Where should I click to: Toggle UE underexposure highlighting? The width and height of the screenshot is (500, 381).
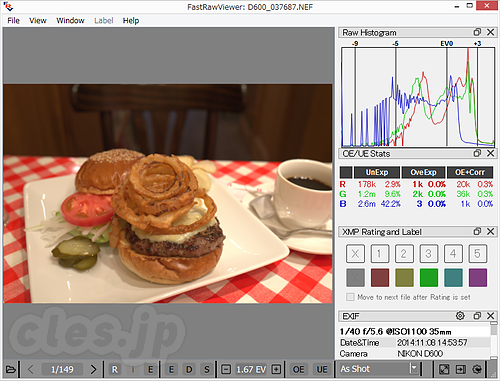322,369
